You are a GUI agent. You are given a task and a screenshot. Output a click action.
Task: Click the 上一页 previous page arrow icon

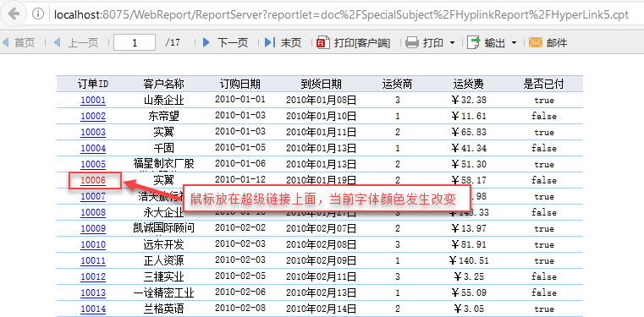pyautogui.click(x=57, y=42)
